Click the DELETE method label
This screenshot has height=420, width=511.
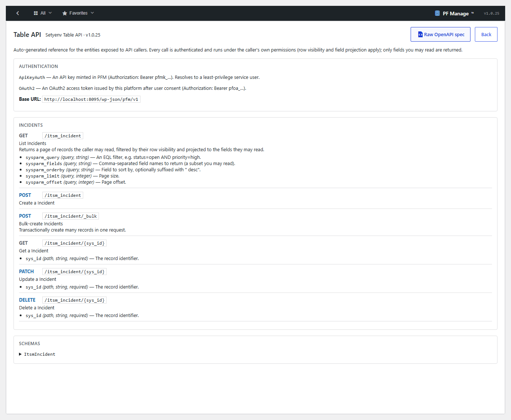click(27, 300)
